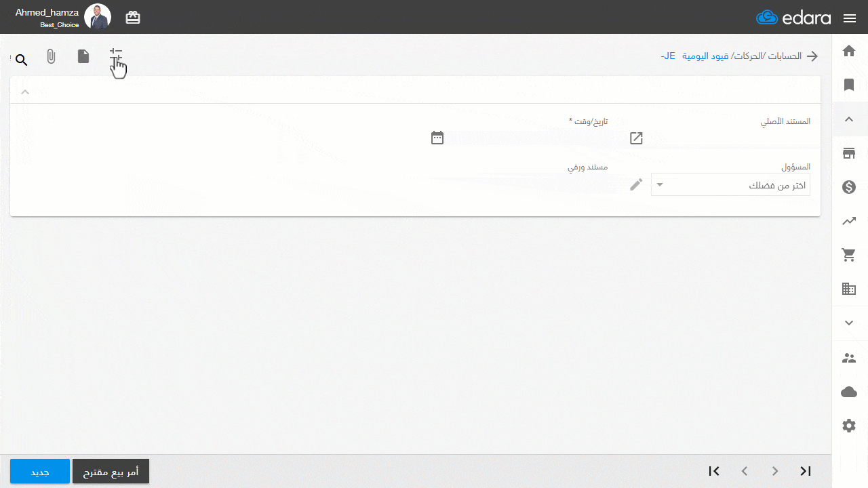Go to the home icon in the sidebar
Screen dimensions: 868x488
[x=848, y=50]
